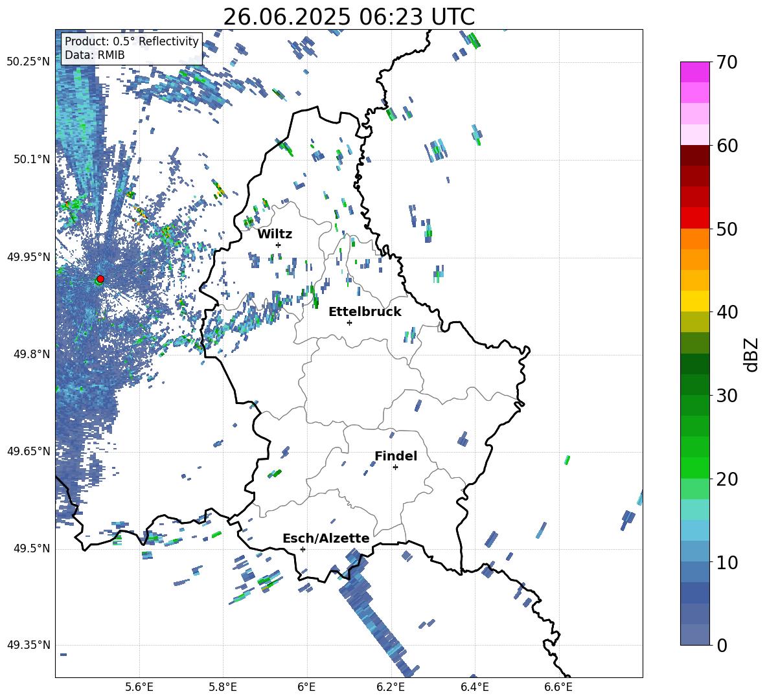This screenshot has height=700, width=767.
Task: Click the Product: 0.5° Reflectivity text
Action: point(132,41)
